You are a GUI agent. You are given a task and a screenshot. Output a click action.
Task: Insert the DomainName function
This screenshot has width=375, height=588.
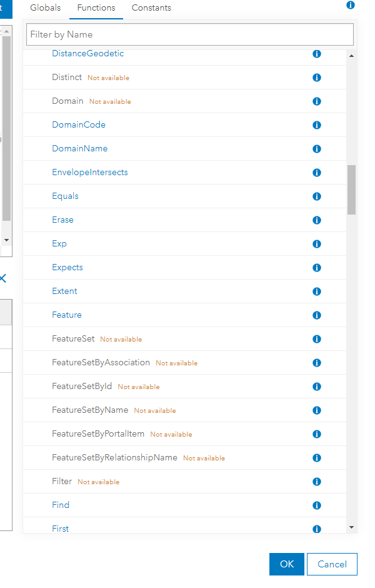80,149
